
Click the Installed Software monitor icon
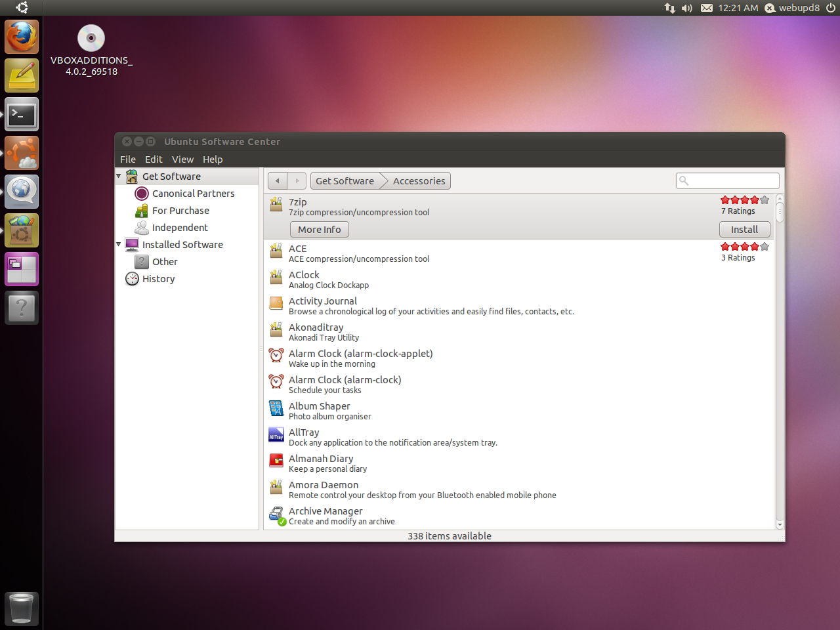(x=132, y=245)
